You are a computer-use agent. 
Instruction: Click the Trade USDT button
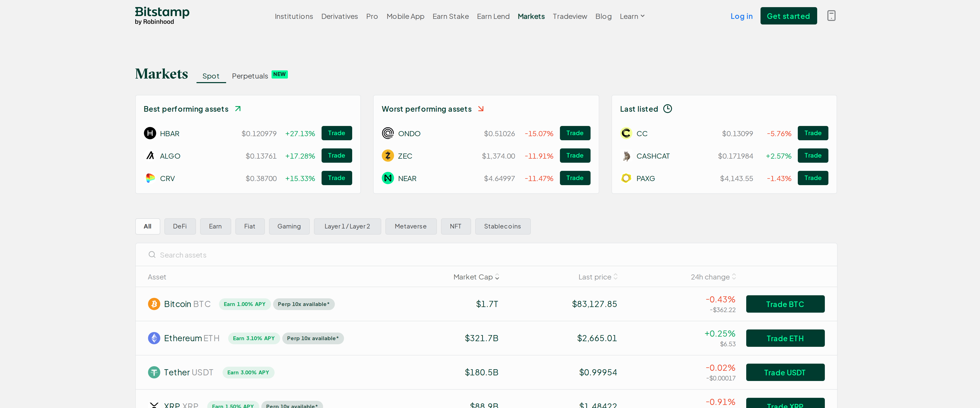click(785, 372)
